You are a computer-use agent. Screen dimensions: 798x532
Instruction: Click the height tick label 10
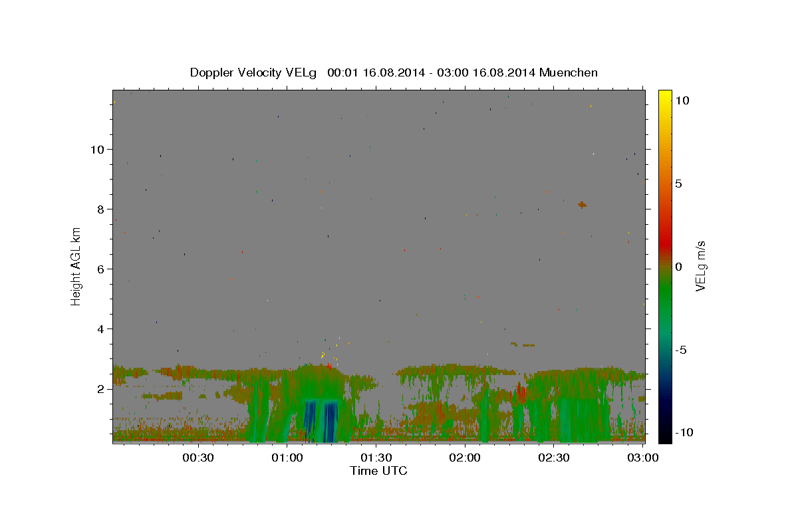97,149
